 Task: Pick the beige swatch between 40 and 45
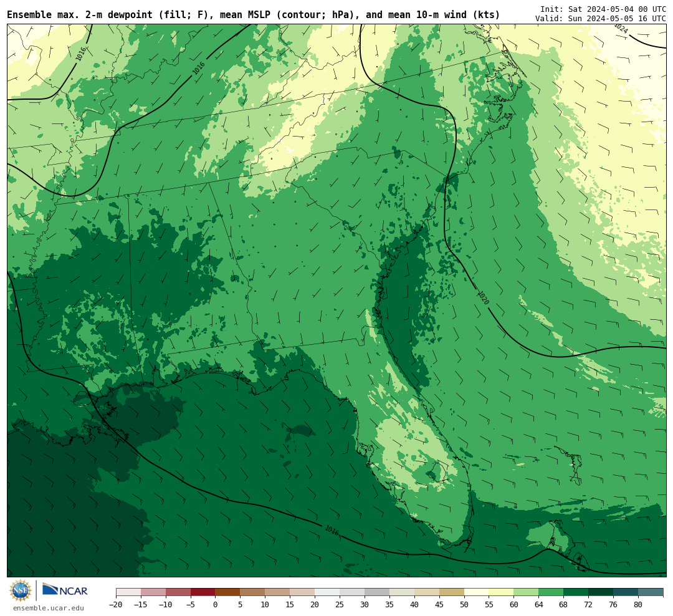click(x=427, y=592)
